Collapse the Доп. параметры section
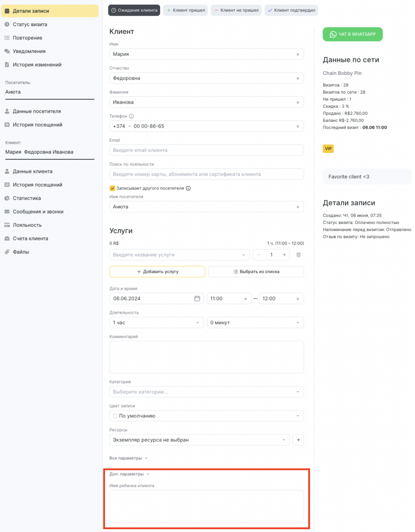This screenshot has width=415, height=532. [x=129, y=474]
